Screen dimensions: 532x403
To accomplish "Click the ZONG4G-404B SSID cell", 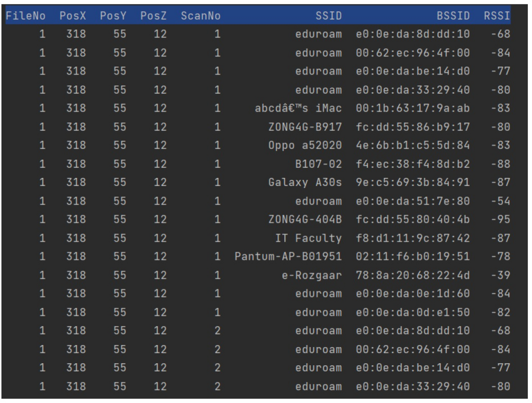I will (x=305, y=220).
